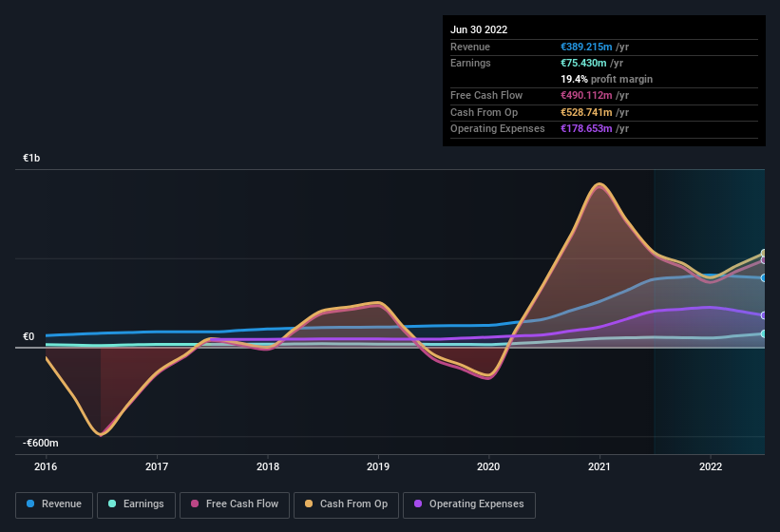Click the 2016 x-axis year label
The width and height of the screenshot is (780, 532).
46,466
